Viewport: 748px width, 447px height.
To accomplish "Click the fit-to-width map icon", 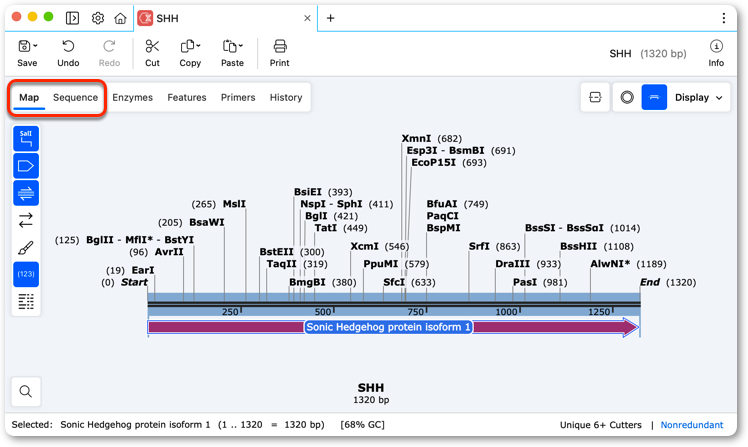I will tap(595, 97).
